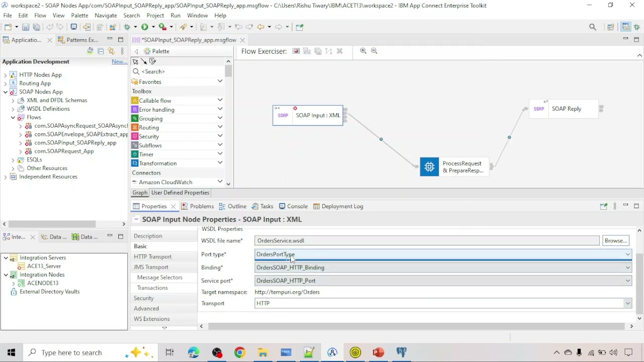Select the palette Connection tool
This screenshot has width=644, height=362.
pos(144,61)
